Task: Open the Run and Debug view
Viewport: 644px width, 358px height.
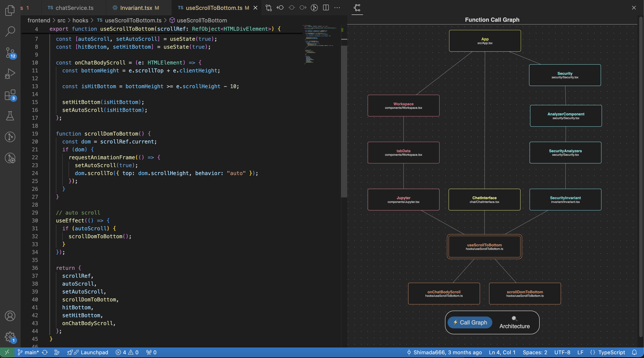Action: click(10, 74)
